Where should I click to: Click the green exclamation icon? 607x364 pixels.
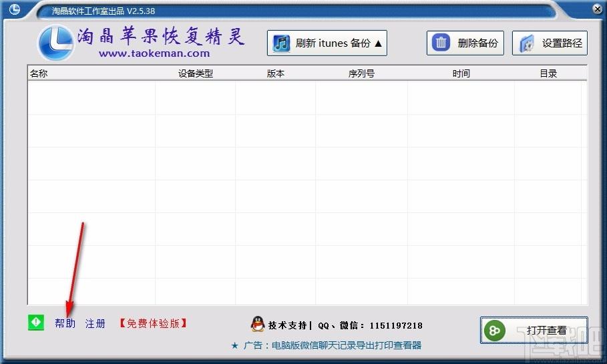click(36, 322)
